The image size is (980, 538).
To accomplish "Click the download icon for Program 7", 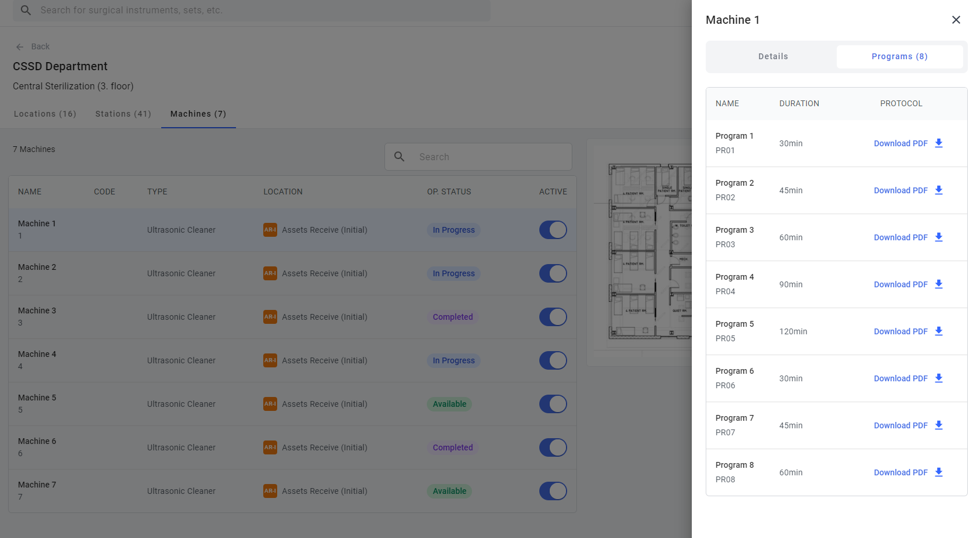I will click(939, 425).
